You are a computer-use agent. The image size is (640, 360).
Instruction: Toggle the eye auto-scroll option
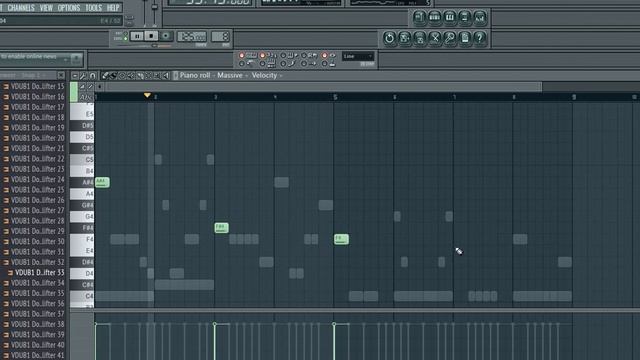[x=329, y=56]
